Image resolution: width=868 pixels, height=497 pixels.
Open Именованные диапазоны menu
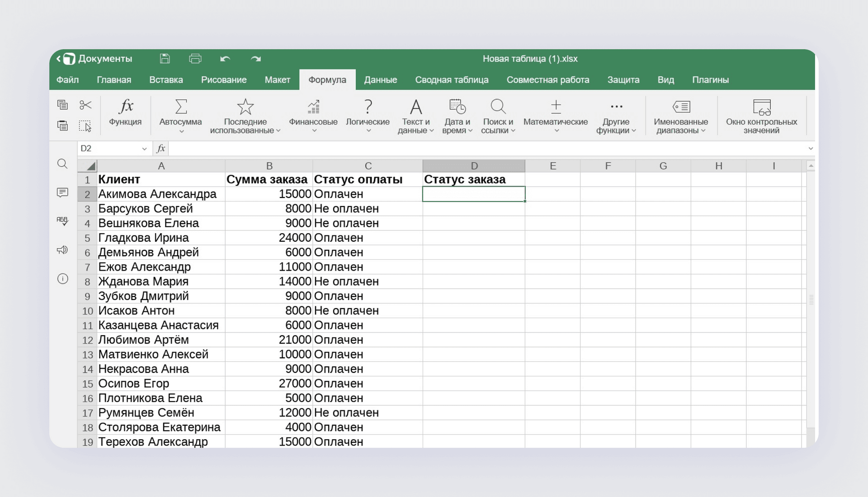[681, 117]
